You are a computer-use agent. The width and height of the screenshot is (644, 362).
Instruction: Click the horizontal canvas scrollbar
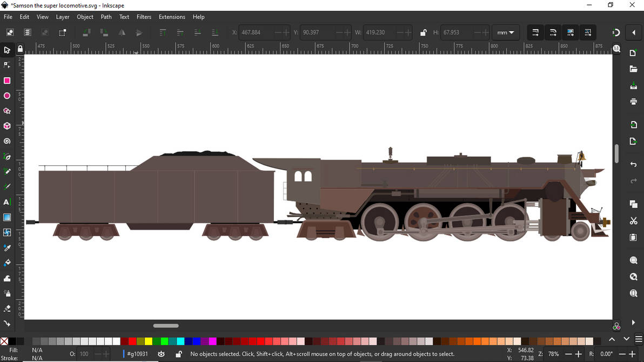tap(165, 325)
